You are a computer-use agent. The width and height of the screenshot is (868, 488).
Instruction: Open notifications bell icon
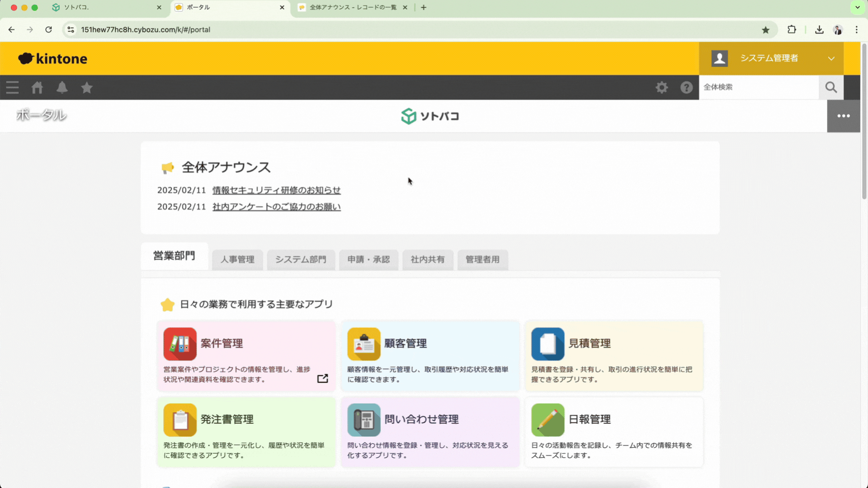pos(62,88)
